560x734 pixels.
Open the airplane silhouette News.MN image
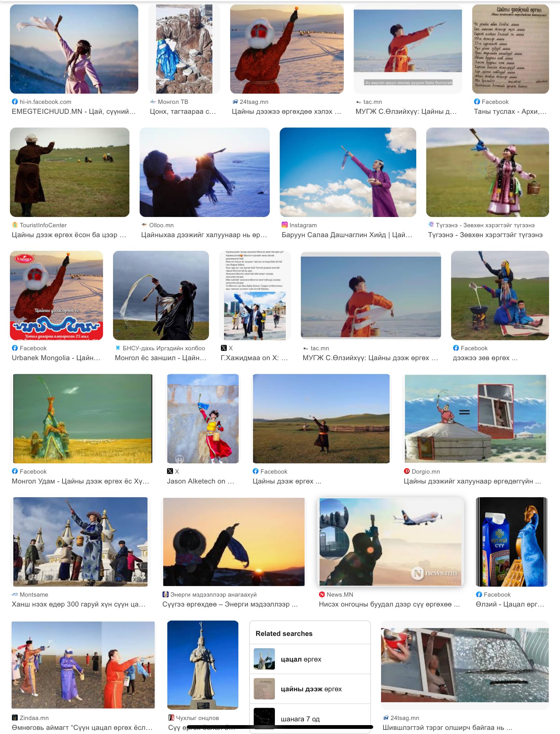click(390, 542)
